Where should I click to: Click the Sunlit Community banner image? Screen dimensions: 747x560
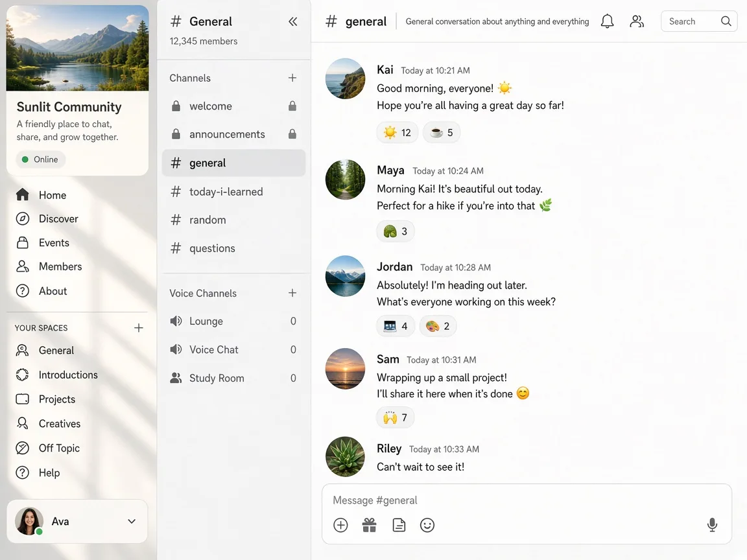click(x=77, y=47)
